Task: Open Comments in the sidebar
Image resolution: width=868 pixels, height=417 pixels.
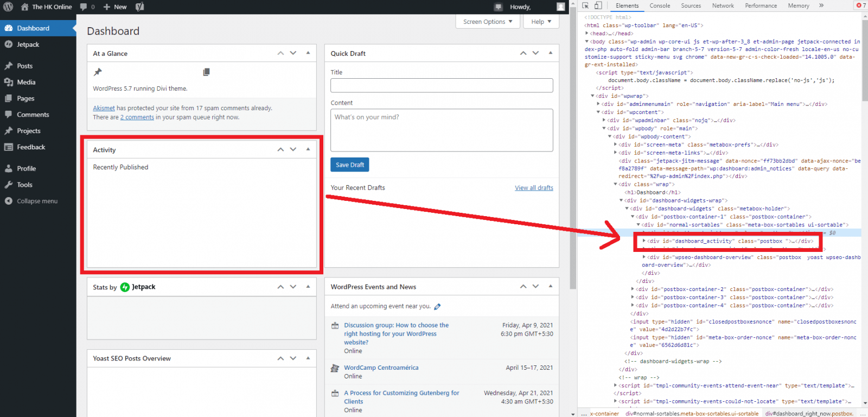Action: pos(38,115)
